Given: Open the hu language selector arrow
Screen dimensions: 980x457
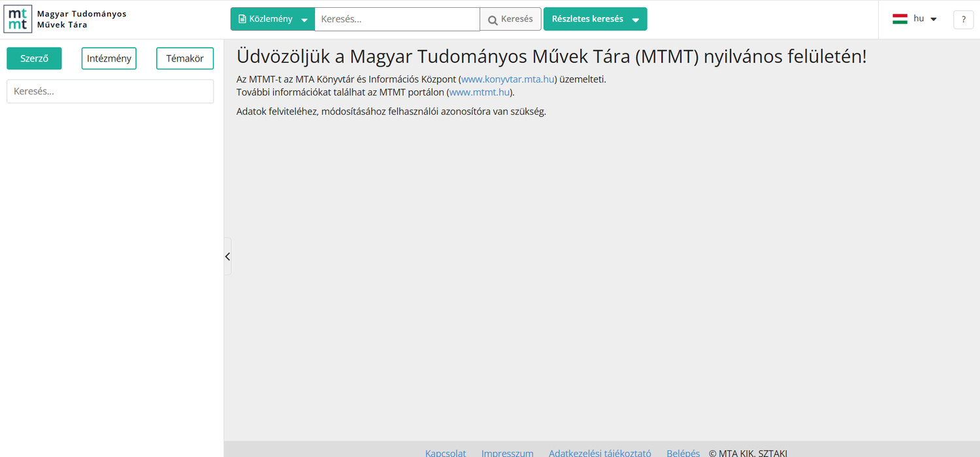Looking at the screenshot, I should (934, 19).
